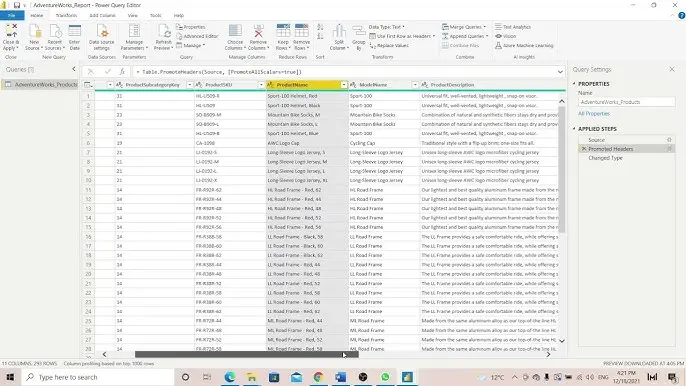Switch to the Add Column tab
Image resolution: width=686 pixels, height=386 pixels.
tap(102, 15)
